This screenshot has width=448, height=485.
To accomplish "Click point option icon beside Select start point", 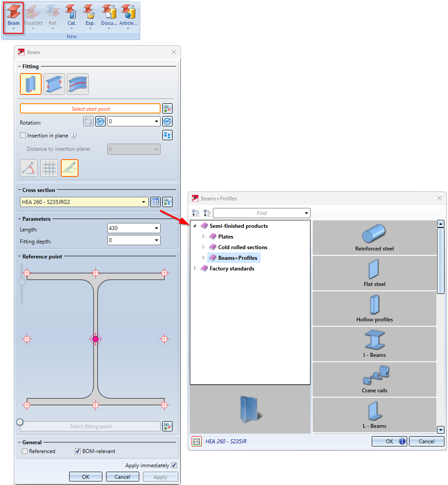I will (x=167, y=109).
